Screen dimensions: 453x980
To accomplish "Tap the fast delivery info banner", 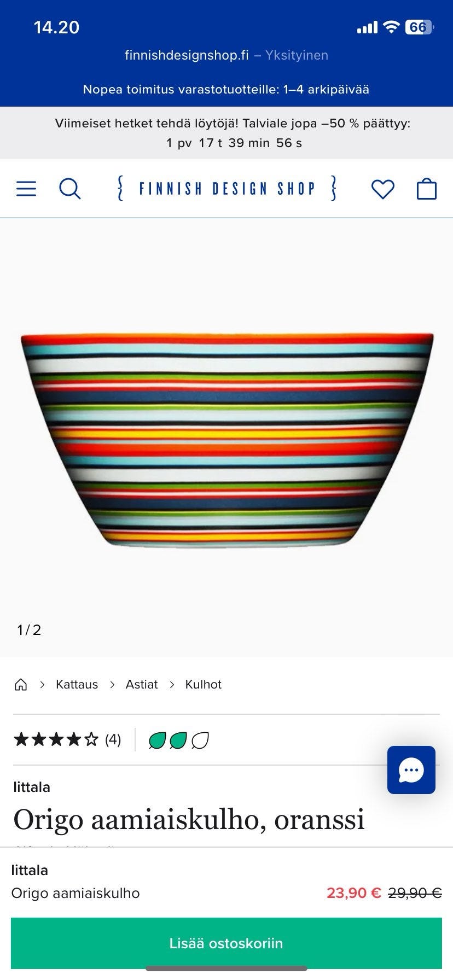I will coord(226,89).
